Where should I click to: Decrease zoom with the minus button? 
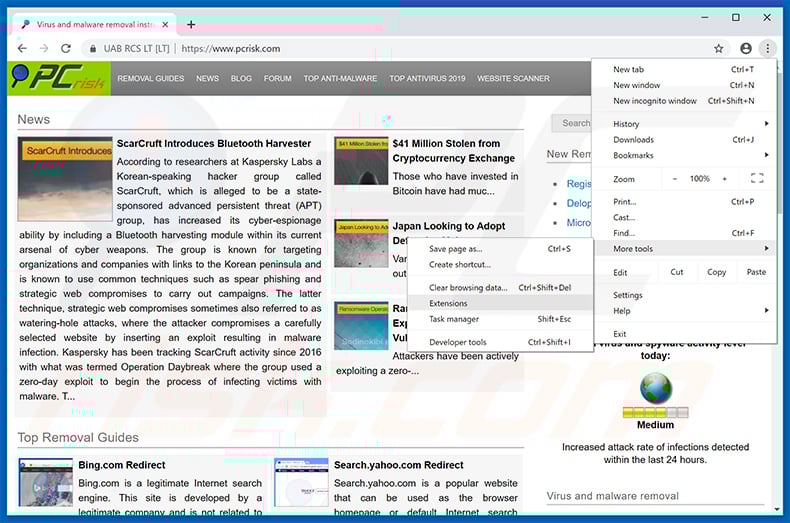click(x=675, y=178)
